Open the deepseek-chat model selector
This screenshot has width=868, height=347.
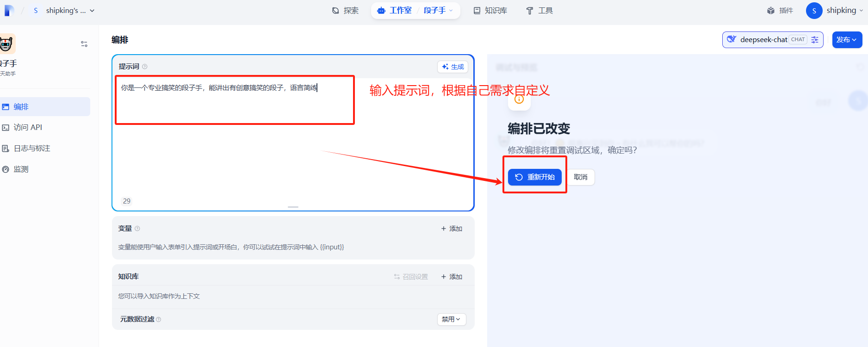(773, 40)
